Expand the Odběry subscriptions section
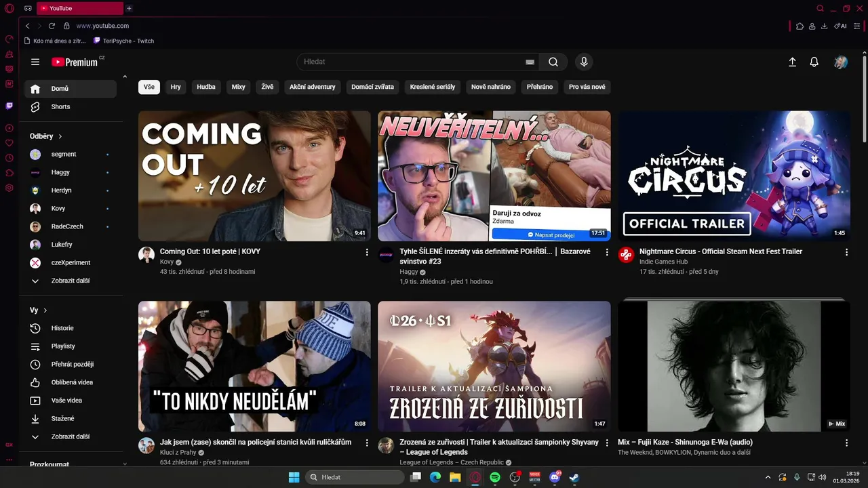868x488 pixels. click(x=46, y=136)
